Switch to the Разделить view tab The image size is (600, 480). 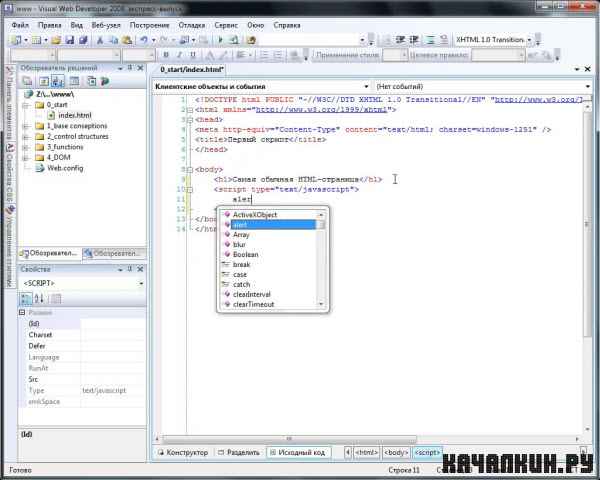(239, 452)
